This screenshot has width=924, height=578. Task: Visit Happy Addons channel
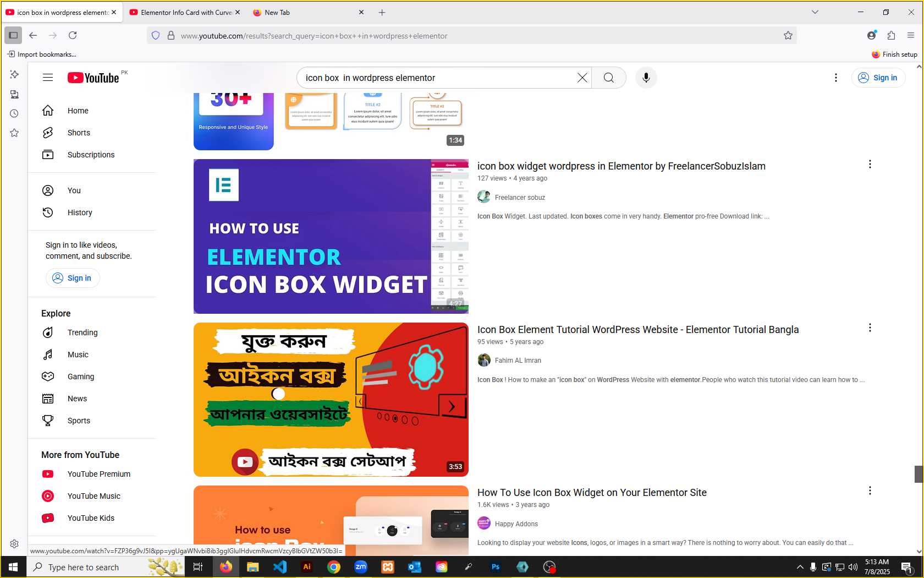click(516, 524)
